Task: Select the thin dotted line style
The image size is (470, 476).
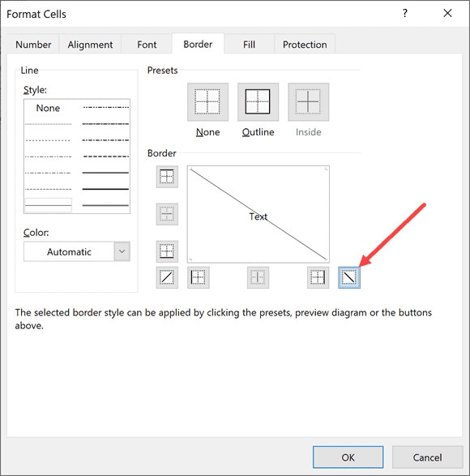Action: point(48,140)
